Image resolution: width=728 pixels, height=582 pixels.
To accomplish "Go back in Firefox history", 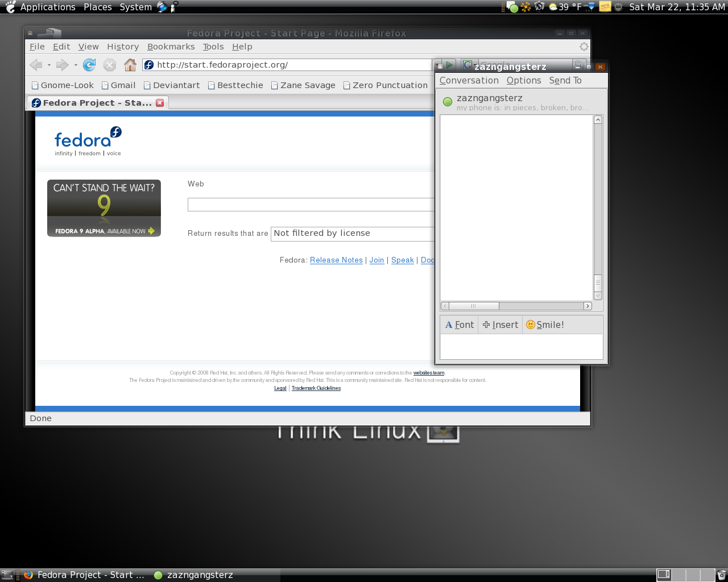I will (x=36, y=65).
